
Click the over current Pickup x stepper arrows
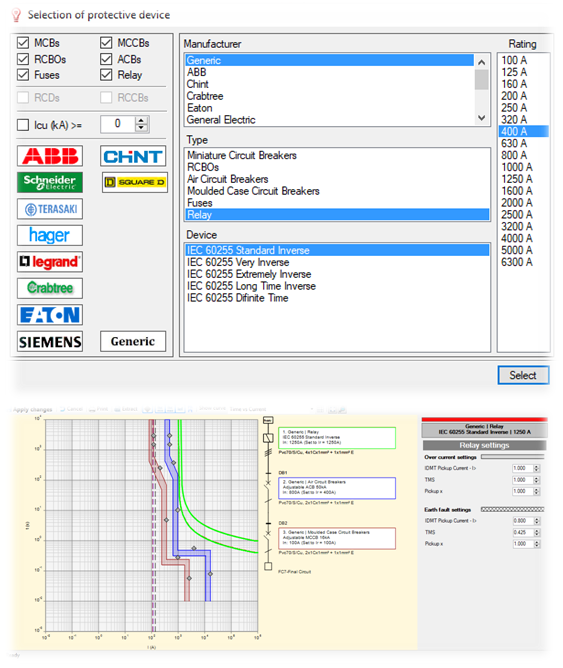click(x=537, y=491)
